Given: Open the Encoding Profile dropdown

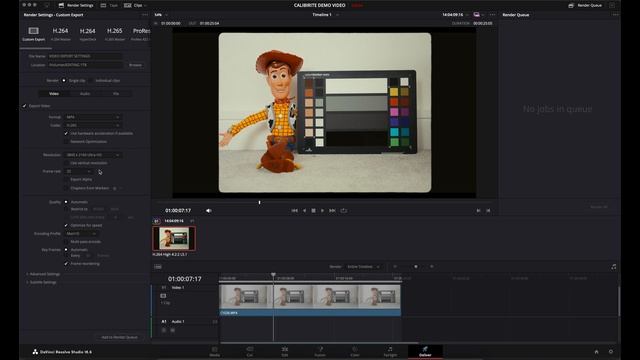Looking at the screenshot, I should click(x=81, y=233).
